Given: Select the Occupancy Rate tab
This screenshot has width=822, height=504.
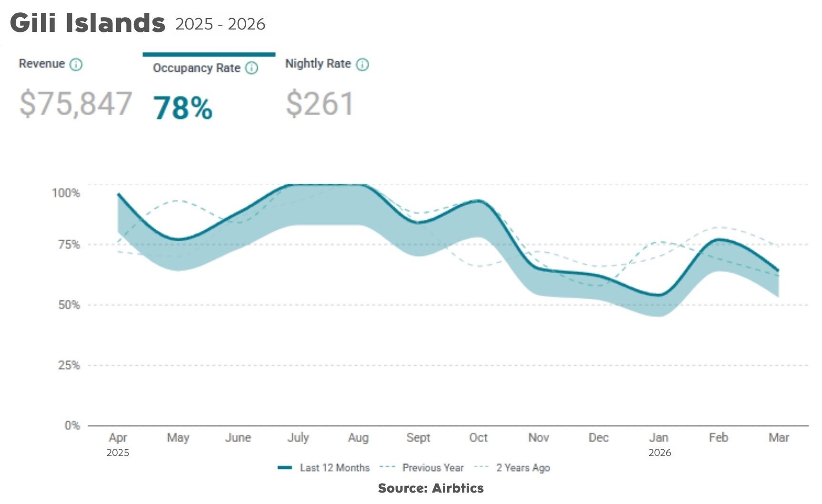Looking at the screenshot, I should click(x=196, y=68).
